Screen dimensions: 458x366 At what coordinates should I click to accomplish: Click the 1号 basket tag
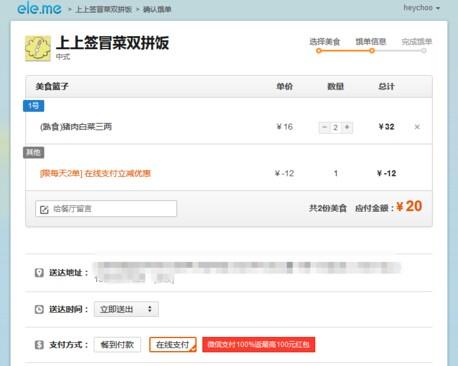pyautogui.click(x=33, y=106)
